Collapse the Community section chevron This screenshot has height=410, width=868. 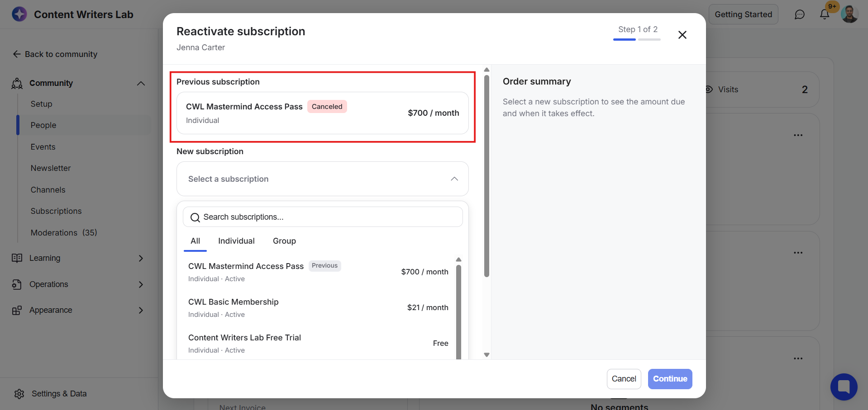pyautogui.click(x=141, y=83)
